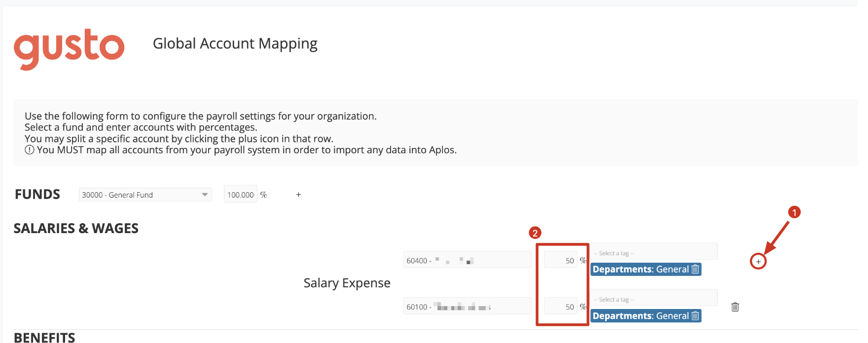Remove Departments: General tag from 60100 row

(x=695, y=315)
